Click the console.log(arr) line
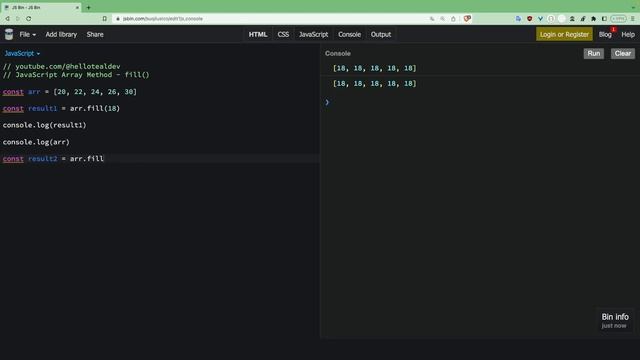Image resolution: width=640 pixels, height=360 pixels. 36,142
